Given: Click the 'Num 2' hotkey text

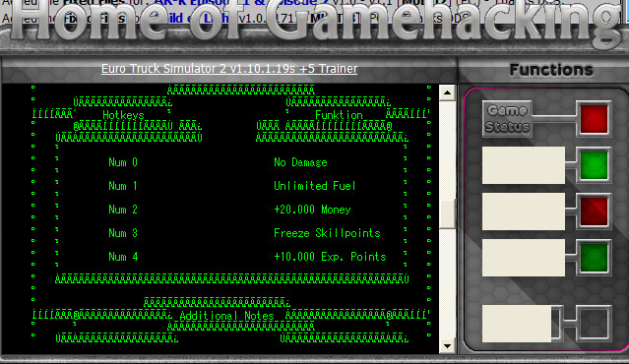Looking at the screenshot, I should pos(123,210).
